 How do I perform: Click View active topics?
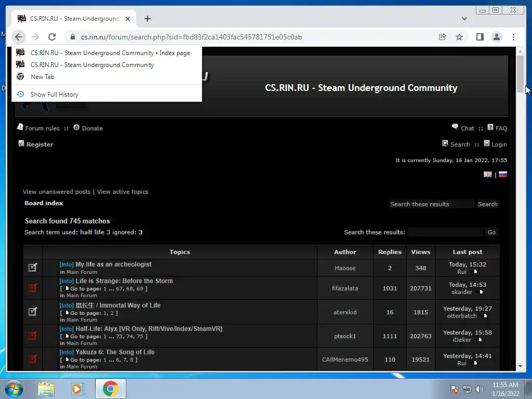click(x=123, y=192)
